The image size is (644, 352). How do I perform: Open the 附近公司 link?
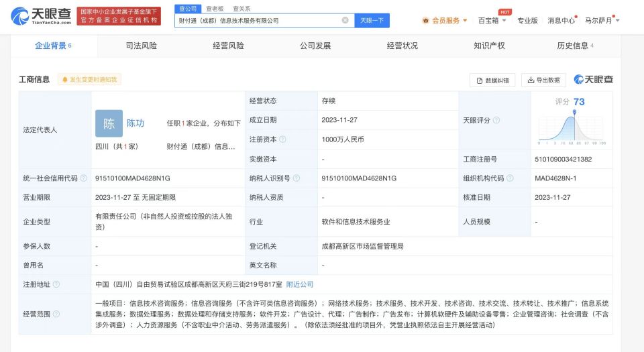[x=300, y=284]
